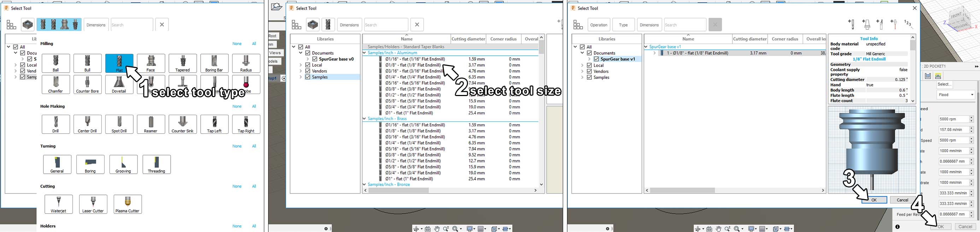Click OK in the right Select Tool dialog
The width and height of the screenshot is (980, 232).
tap(874, 200)
